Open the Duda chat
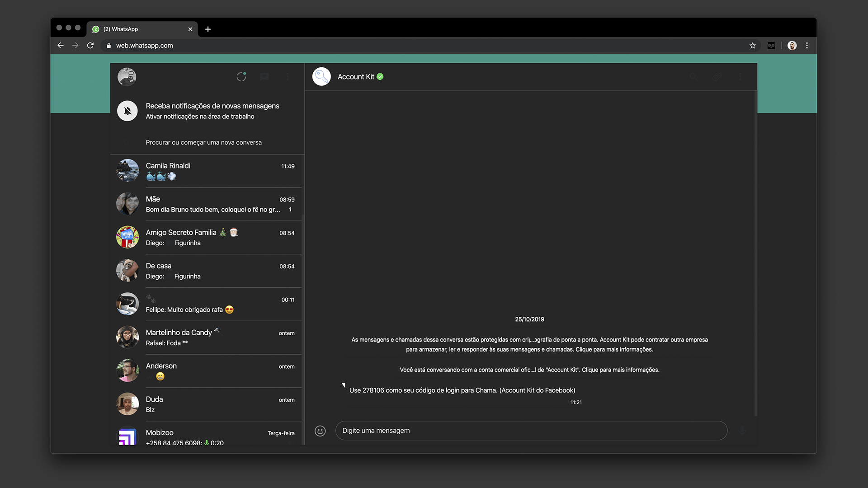 coord(207,404)
